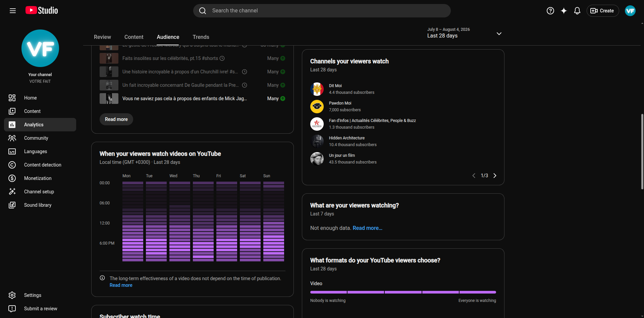Open the De Gaulle video thumbnail
644x318 pixels.
(x=109, y=85)
